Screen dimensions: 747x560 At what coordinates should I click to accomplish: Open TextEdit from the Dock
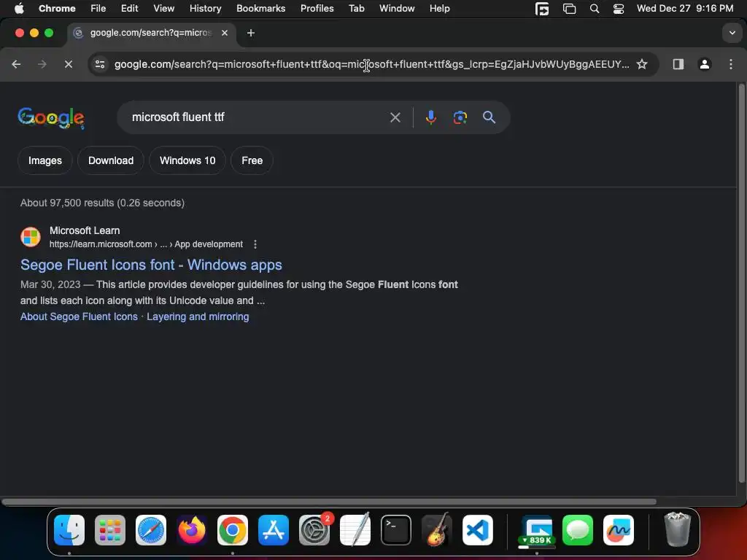pos(355,530)
